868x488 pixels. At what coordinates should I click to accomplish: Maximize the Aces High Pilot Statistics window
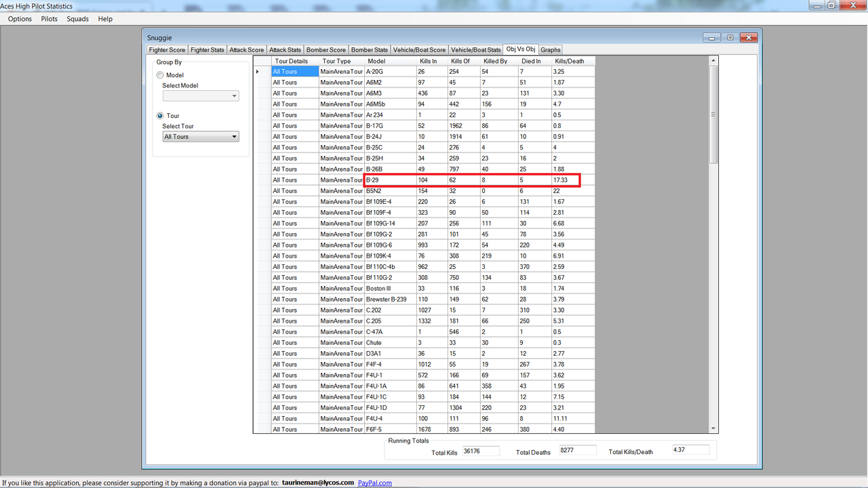[x=833, y=5]
